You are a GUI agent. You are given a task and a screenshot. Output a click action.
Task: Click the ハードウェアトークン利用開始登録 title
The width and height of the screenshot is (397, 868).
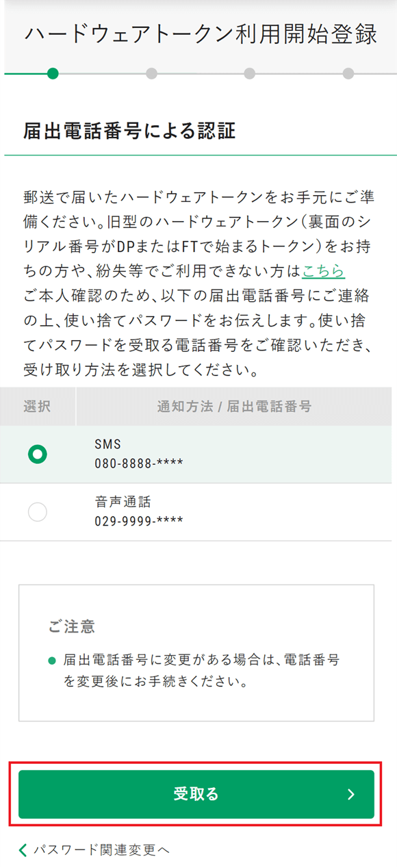click(x=201, y=35)
